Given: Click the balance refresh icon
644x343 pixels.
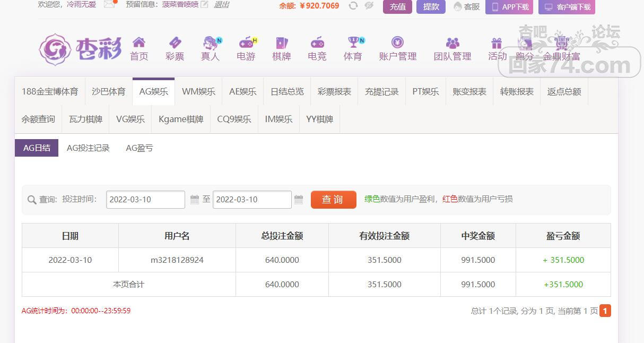Looking at the screenshot, I should pyautogui.click(x=353, y=6).
